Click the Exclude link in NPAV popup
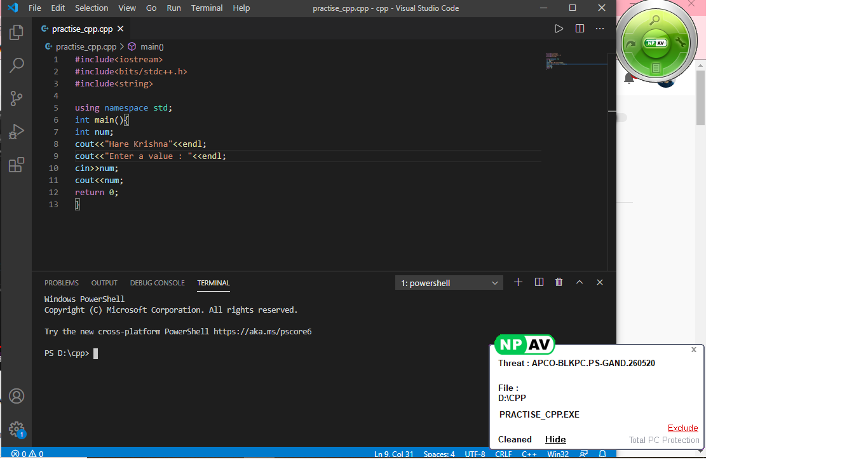Viewport: 868px width, 464px height. [x=682, y=428]
